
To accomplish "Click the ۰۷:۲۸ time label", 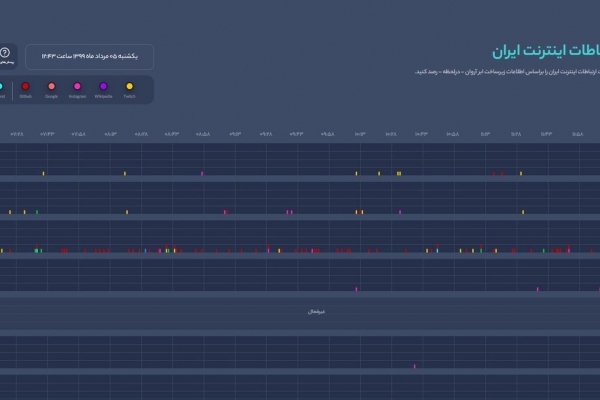I will click(17, 134).
